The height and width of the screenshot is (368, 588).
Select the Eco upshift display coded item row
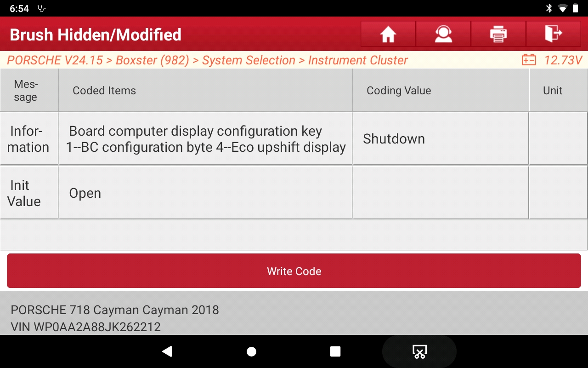205,138
